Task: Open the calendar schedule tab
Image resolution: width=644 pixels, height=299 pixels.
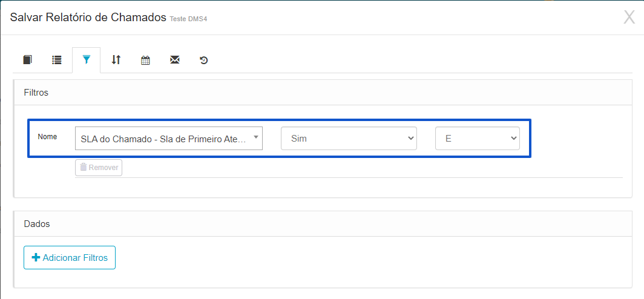Action: [145, 60]
